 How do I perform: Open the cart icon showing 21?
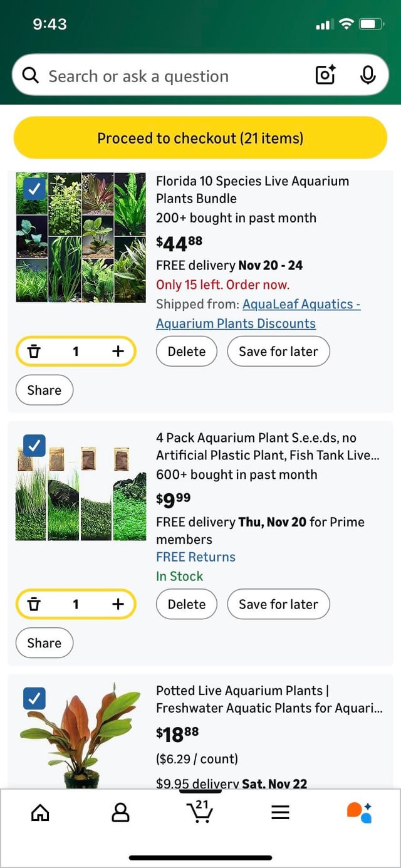point(200,811)
